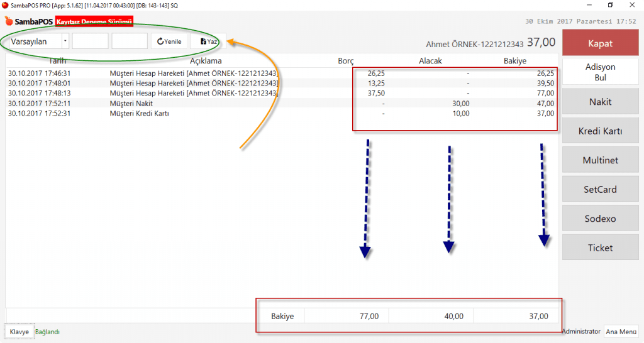This screenshot has height=343, width=644.
Task: Choose SetCard payment button
Action: [600, 189]
